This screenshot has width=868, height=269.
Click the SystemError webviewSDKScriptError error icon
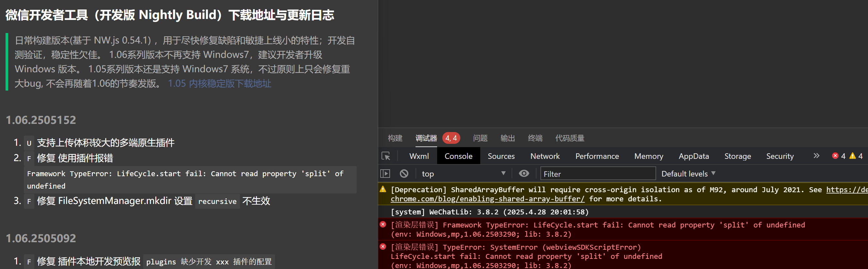[383, 247]
